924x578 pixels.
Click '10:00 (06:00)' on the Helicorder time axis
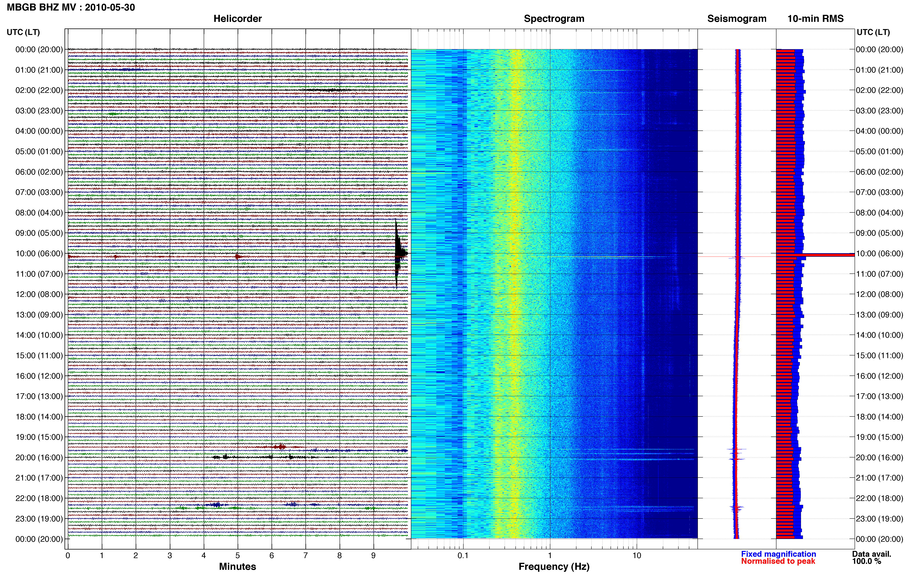click(39, 253)
